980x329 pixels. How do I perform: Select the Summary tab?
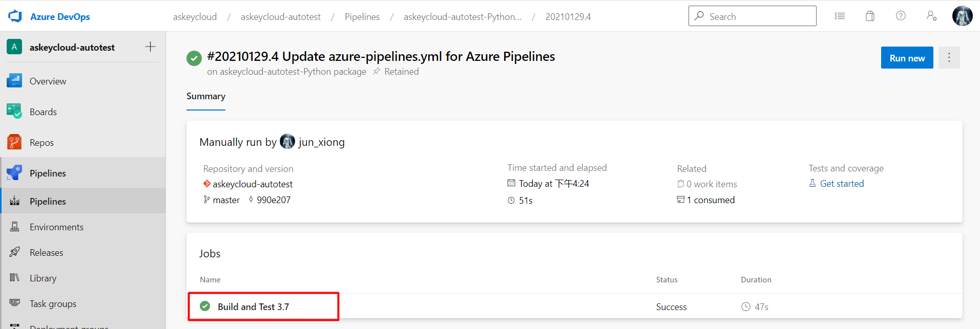coord(206,96)
